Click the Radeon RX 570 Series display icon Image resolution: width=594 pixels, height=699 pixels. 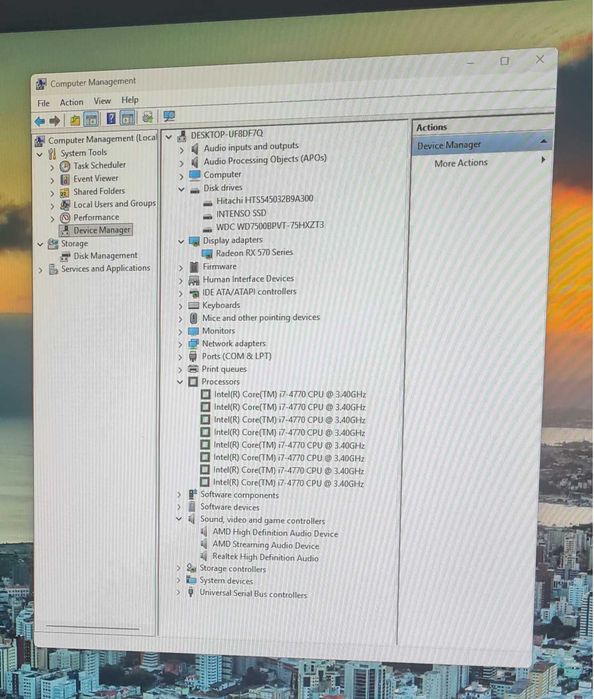click(x=207, y=254)
